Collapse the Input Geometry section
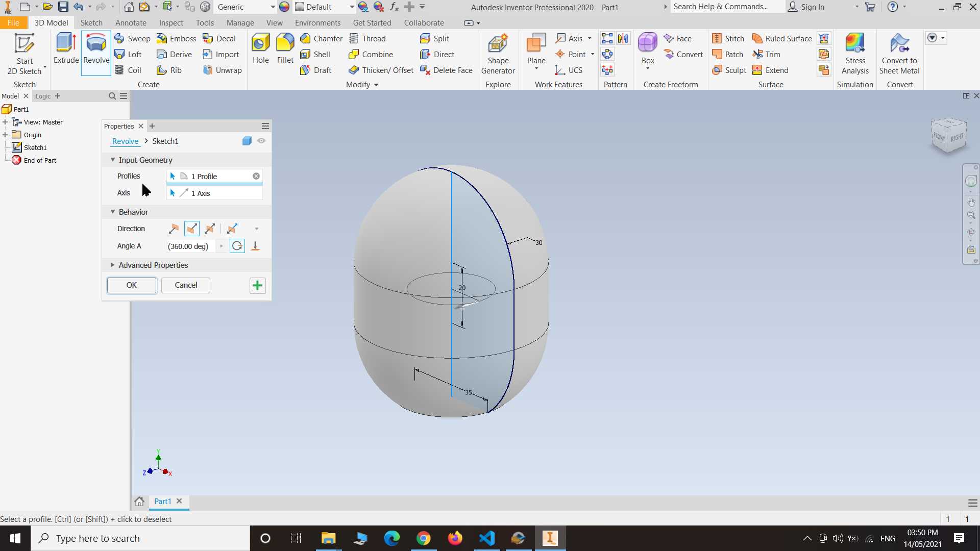This screenshot has width=980, height=551. tap(113, 160)
